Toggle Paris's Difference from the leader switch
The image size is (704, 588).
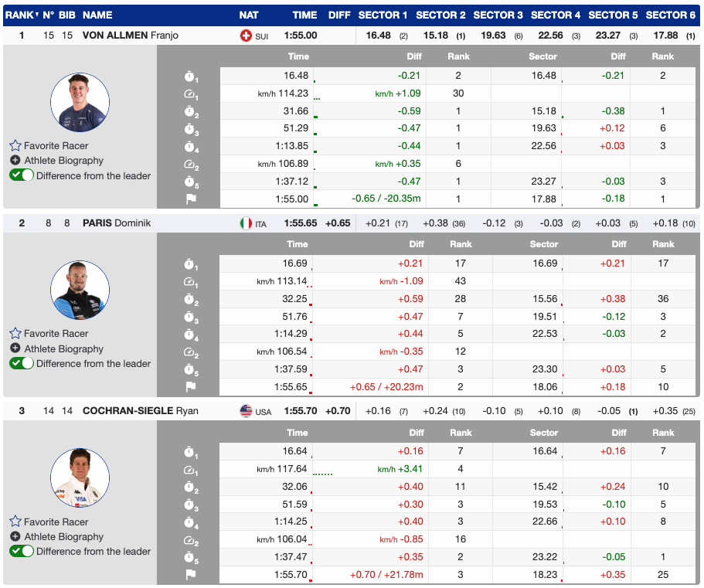pyautogui.click(x=22, y=363)
